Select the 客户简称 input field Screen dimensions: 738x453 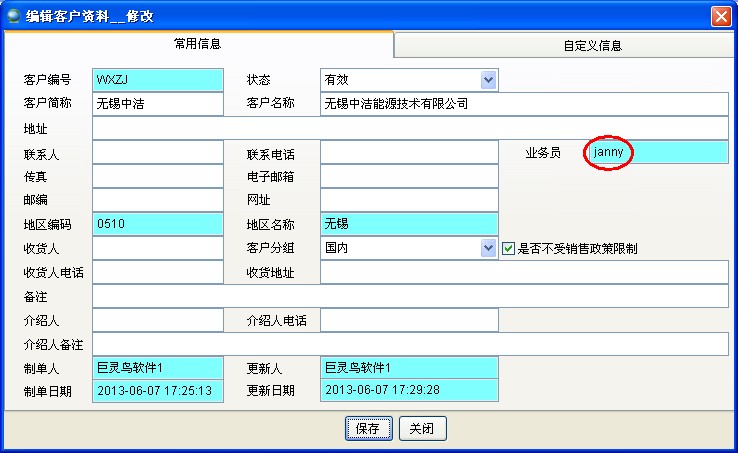(158, 104)
